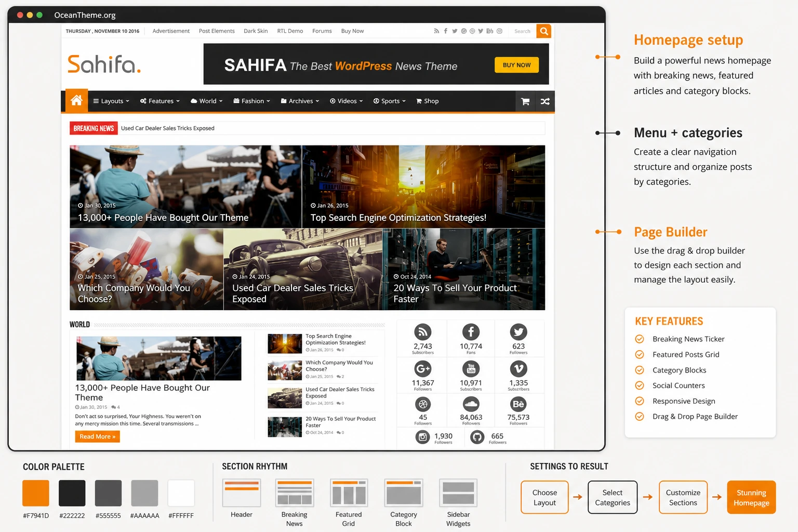Image resolution: width=798 pixels, height=532 pixels.
Task: Click the YouTube subscribers counter icon
Action: [471, 369]
